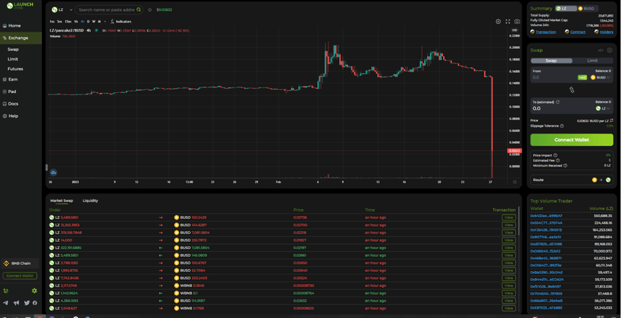Click the MAX button
This screenshot has width=644, height=318.
[x=582, y=77]
